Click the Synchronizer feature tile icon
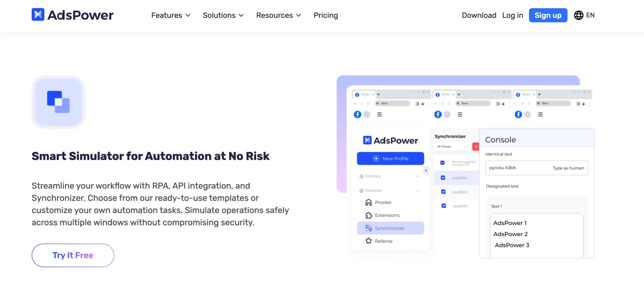Image resolution: width=644 pixels, height=296 pixels. 58,102
